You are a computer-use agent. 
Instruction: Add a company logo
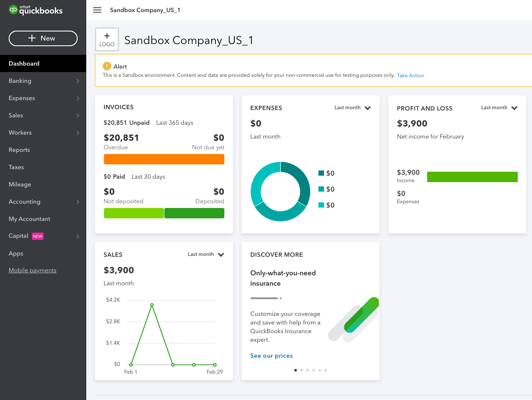107,40
